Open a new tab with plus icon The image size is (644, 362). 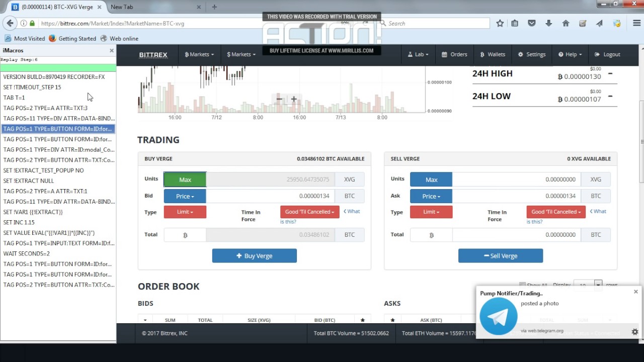pyautogui.click(x=214, y=7)
